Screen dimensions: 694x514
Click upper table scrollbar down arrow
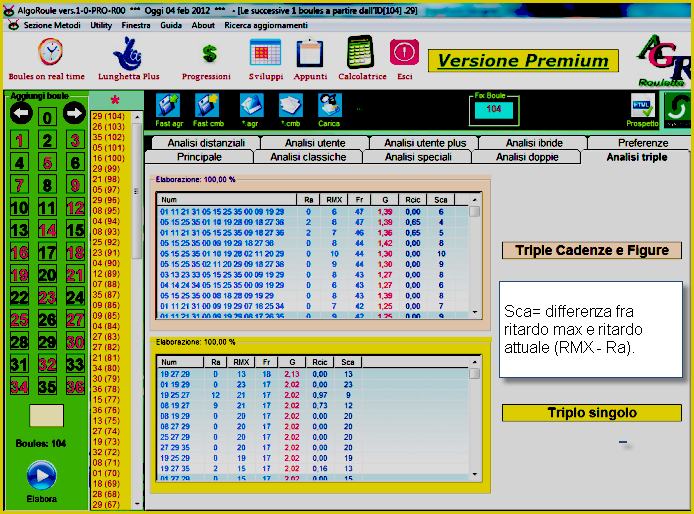point(474,312)
